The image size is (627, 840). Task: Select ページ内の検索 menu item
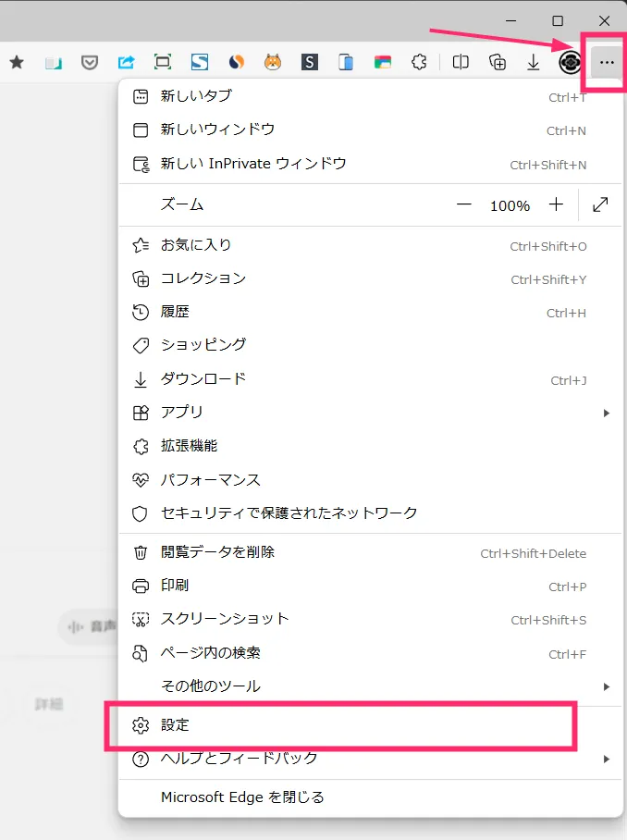pyautogui.click(x=370, y=653)
